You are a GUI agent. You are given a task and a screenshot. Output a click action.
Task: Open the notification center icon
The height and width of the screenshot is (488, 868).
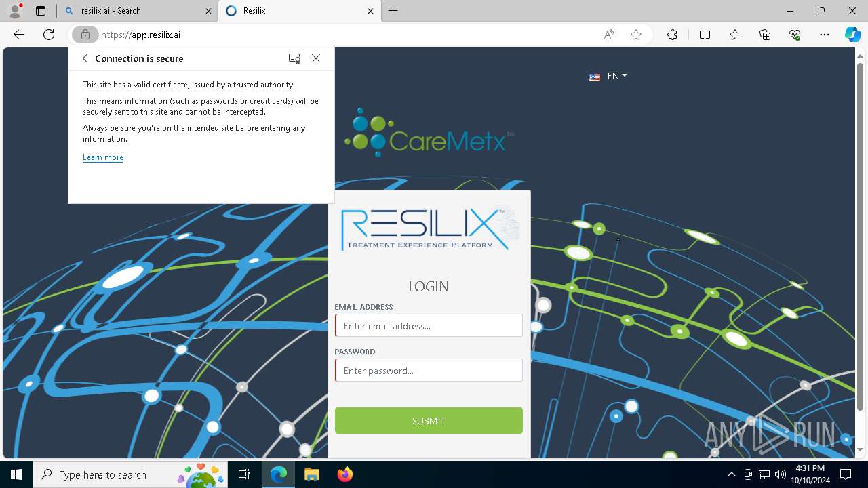tap(846, 474)
